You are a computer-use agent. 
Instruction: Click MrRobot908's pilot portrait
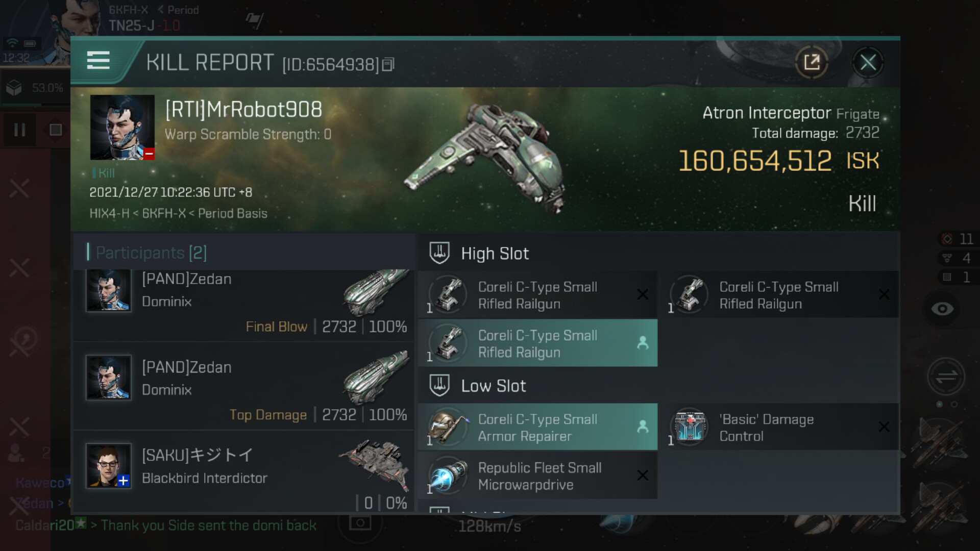(x=122, y=128)
